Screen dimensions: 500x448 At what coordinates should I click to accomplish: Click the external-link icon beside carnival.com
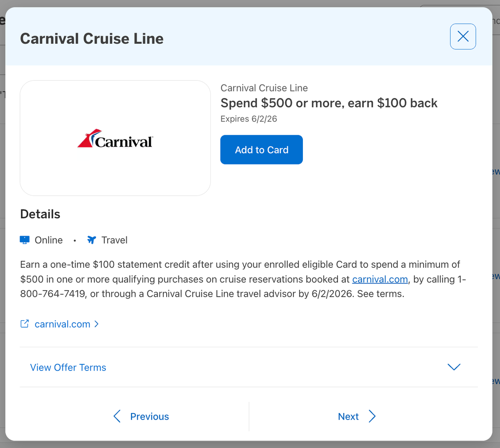[x=25, y=324]
